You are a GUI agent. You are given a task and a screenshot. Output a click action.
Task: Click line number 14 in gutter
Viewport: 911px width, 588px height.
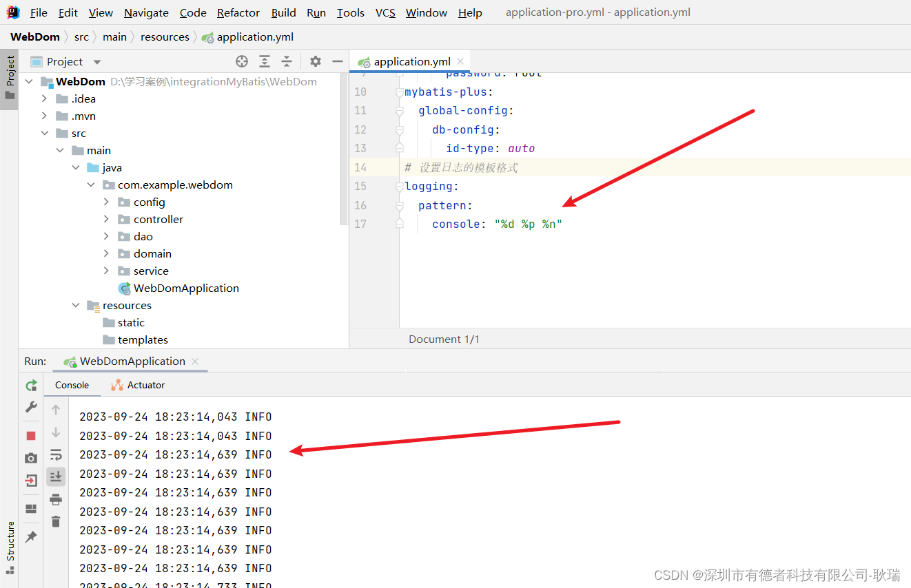click(x=360, y=167)
